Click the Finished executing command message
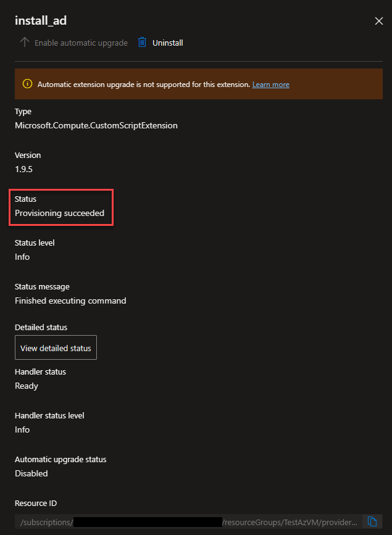Image resolution: width=392 pixels, height=535 pixels. (x=70, y=301)
